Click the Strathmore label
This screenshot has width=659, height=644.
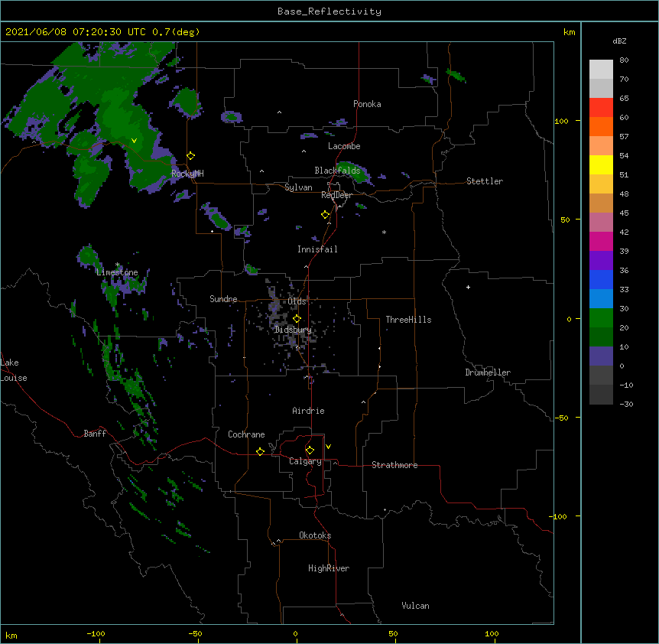pyautogui.click(x=394, y=465)
